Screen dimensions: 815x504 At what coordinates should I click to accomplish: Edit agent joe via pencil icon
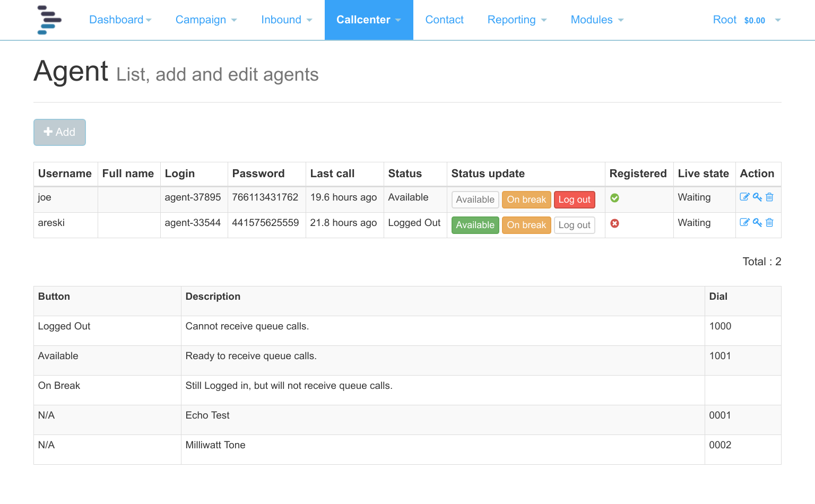pyautogui.click(x=744, y=197)
